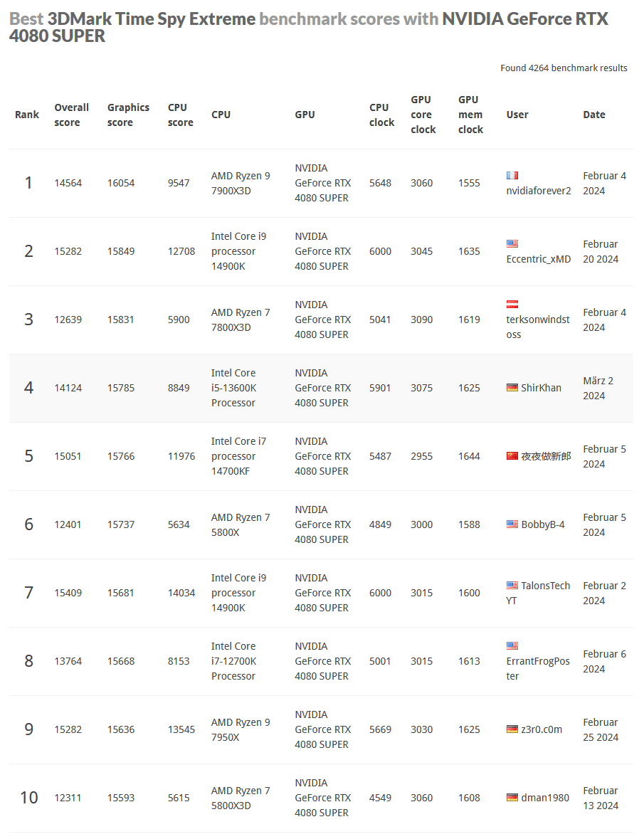Click the Date column header
The height and width of the screenshot is (839, 644).
pos(594,115)
